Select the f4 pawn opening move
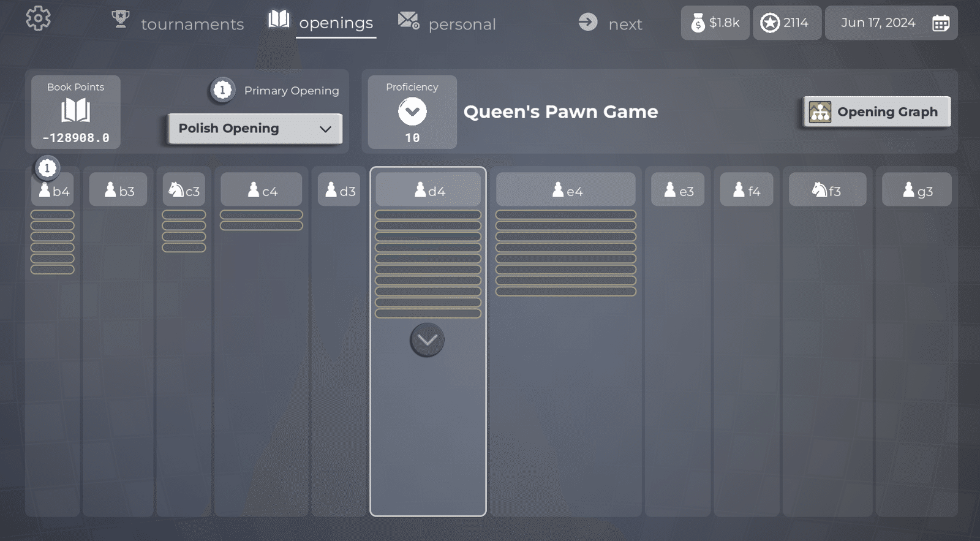This screenshot has width=980, height=541. point(747,189)
